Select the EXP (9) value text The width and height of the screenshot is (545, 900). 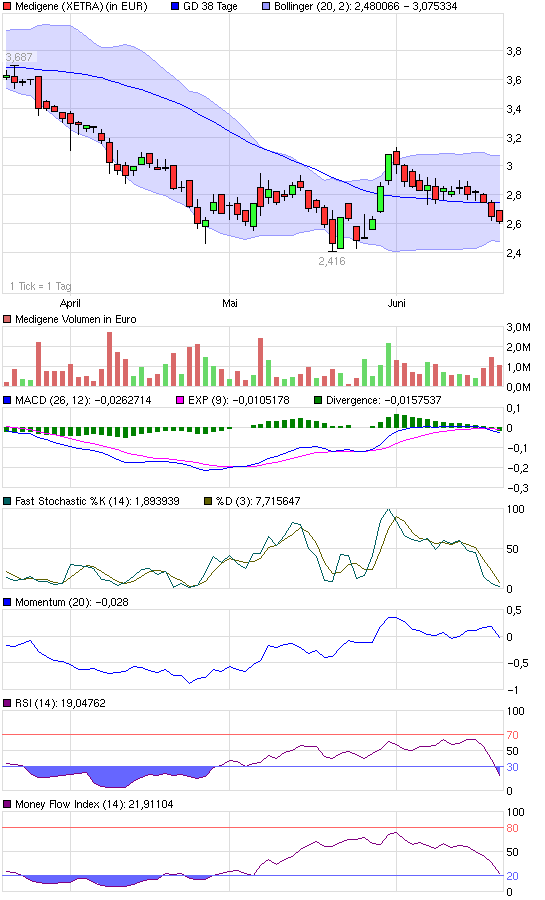pos(239,400)
